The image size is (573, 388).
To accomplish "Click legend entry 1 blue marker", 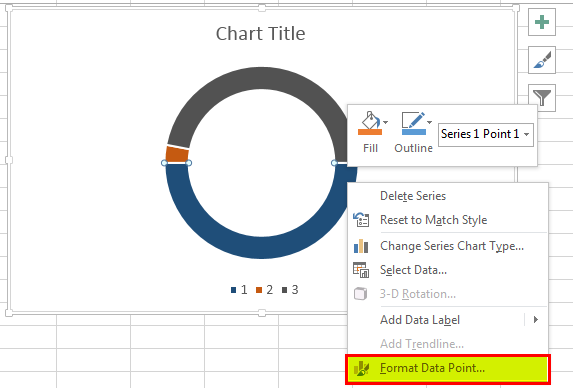I will pyautogui.click(x=234, y=290).
